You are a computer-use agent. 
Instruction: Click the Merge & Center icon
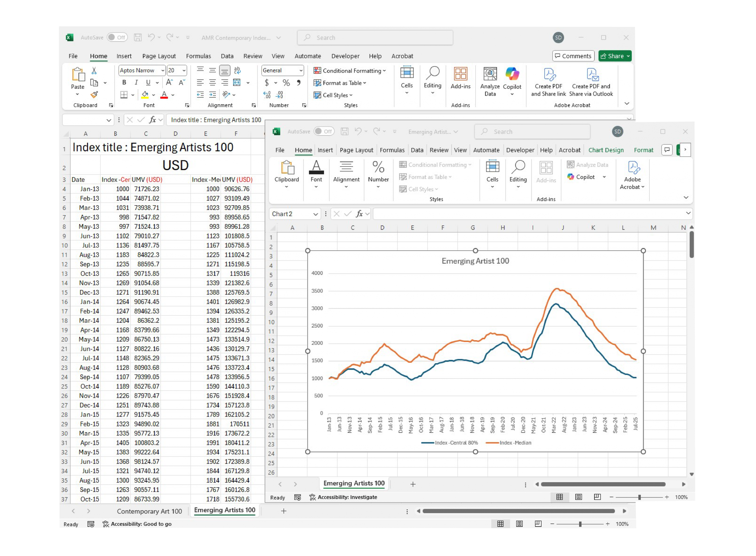click(x=237, y=82)
